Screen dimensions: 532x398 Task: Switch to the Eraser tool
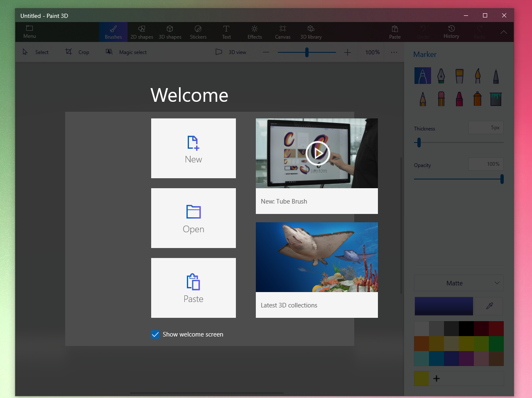coord(441,98)
